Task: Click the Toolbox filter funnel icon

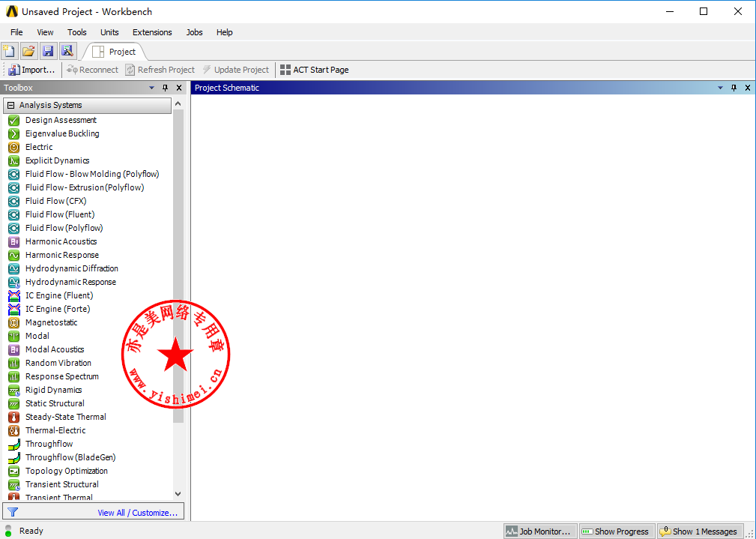Action: [13, 513]
